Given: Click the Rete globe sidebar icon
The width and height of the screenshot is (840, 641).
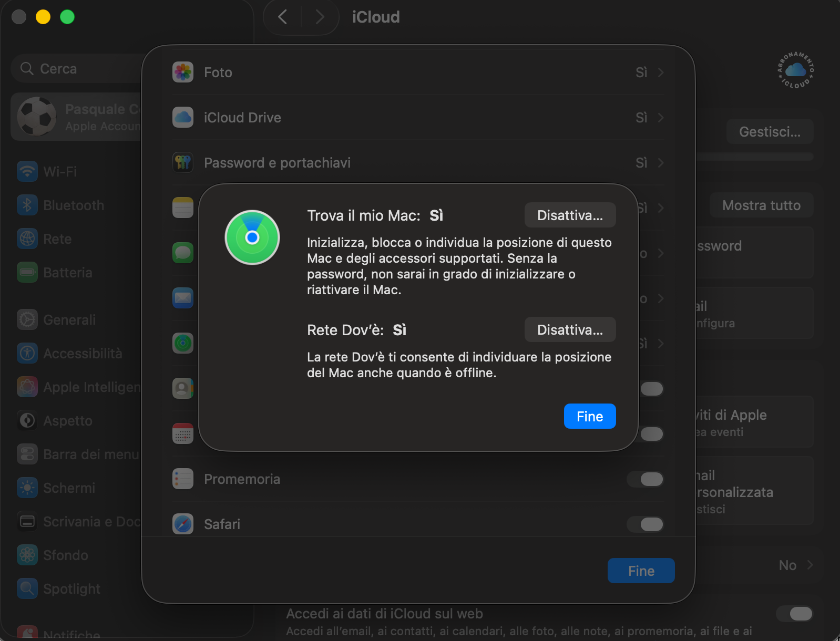Looking at the screenshot, I should click(x=27, y=239).
